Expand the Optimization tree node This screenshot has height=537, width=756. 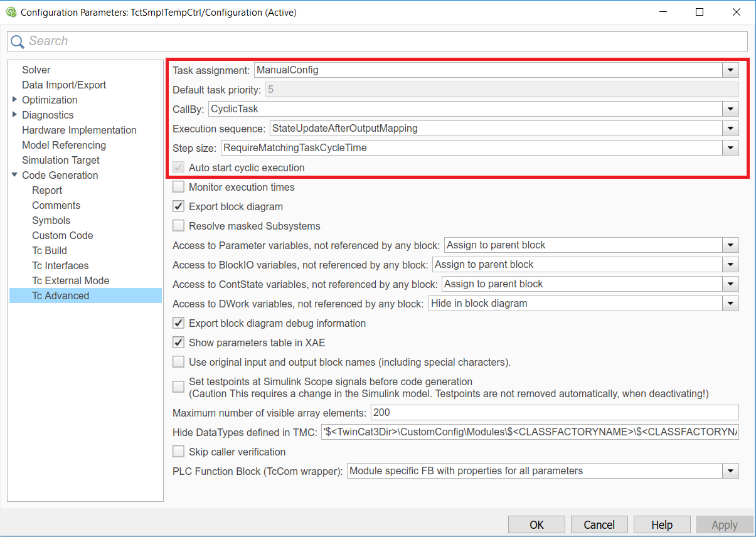(14, 100)
